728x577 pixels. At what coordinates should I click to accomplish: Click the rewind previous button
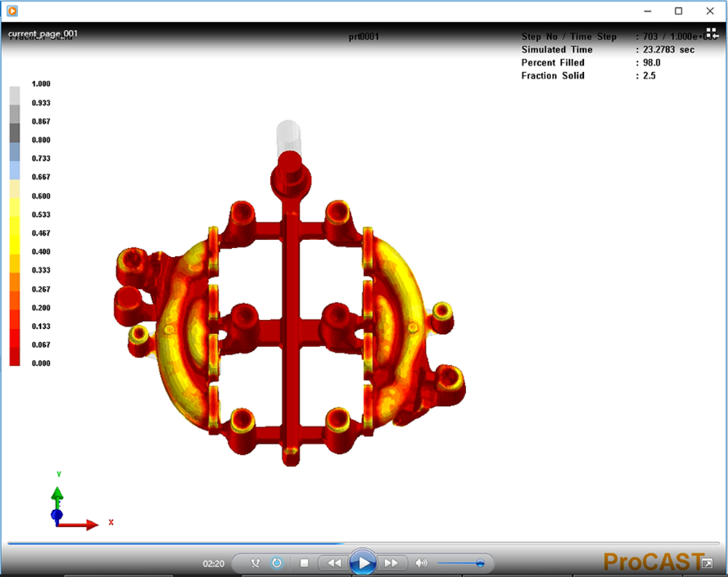pyautogui.click(x=333, y=563)
